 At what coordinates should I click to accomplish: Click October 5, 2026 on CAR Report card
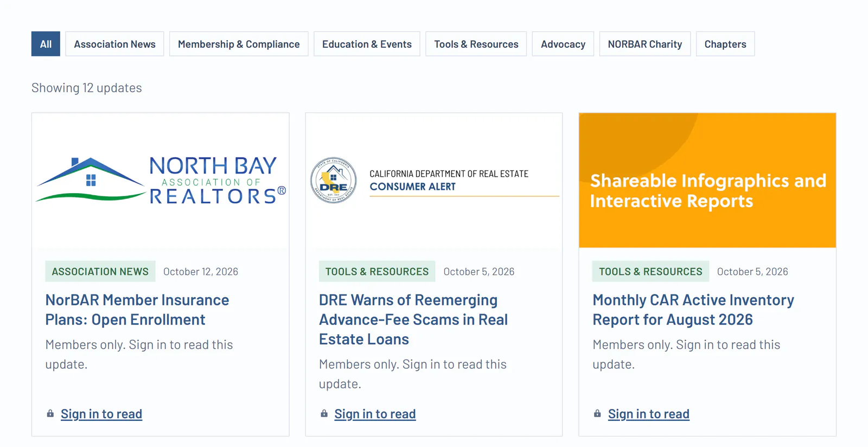(x=752, y=272)
